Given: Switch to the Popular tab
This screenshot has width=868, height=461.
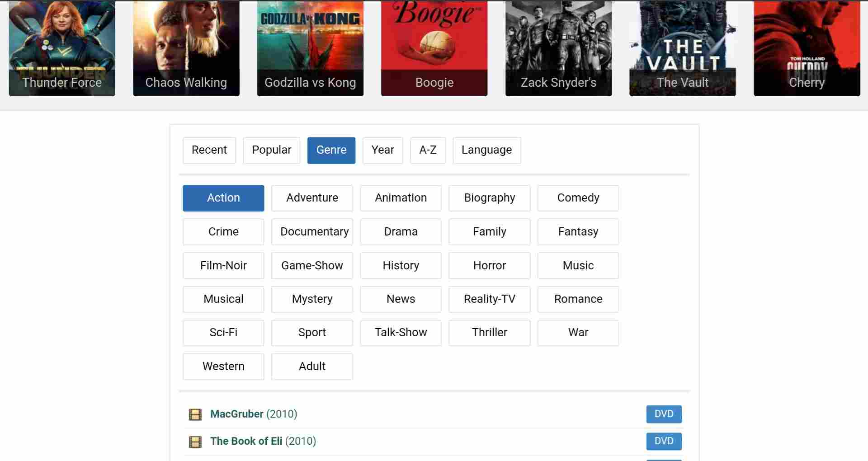Looking at the screenshot, I should pos(272,151).
